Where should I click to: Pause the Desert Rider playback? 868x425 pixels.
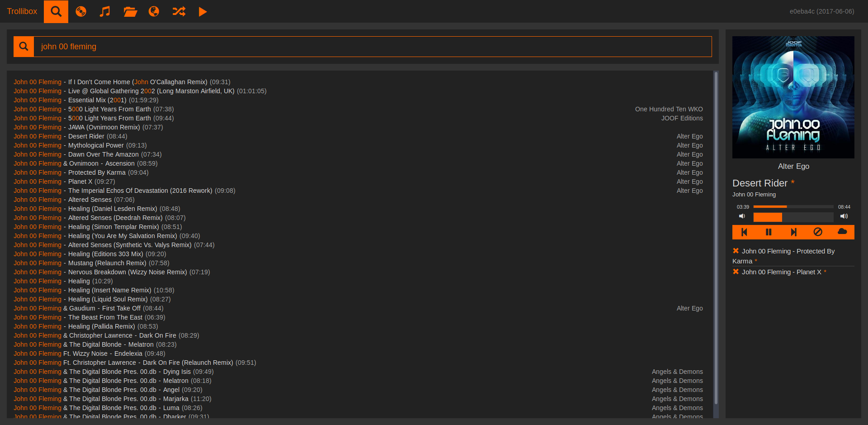pyautogui.click(x=769, y=232)
